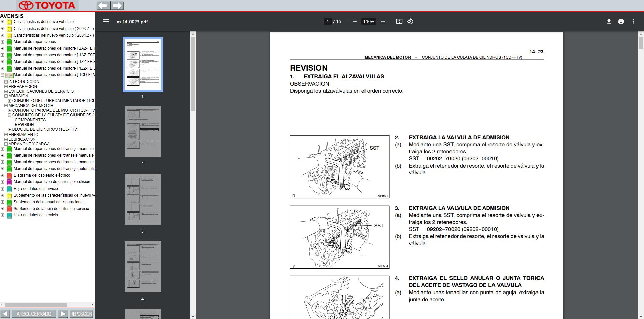Expand Diagrama del cableado eléctrico node

pos(2,175)
